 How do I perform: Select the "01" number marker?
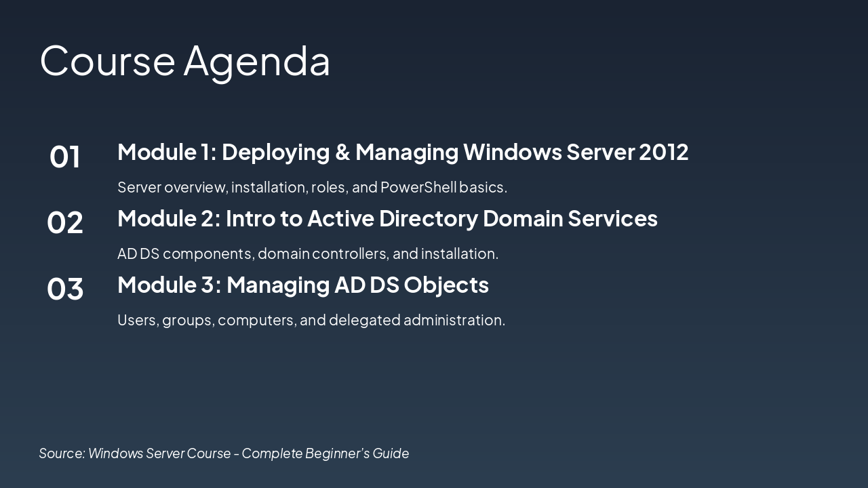pyautogui.click(x=65, y=157)
